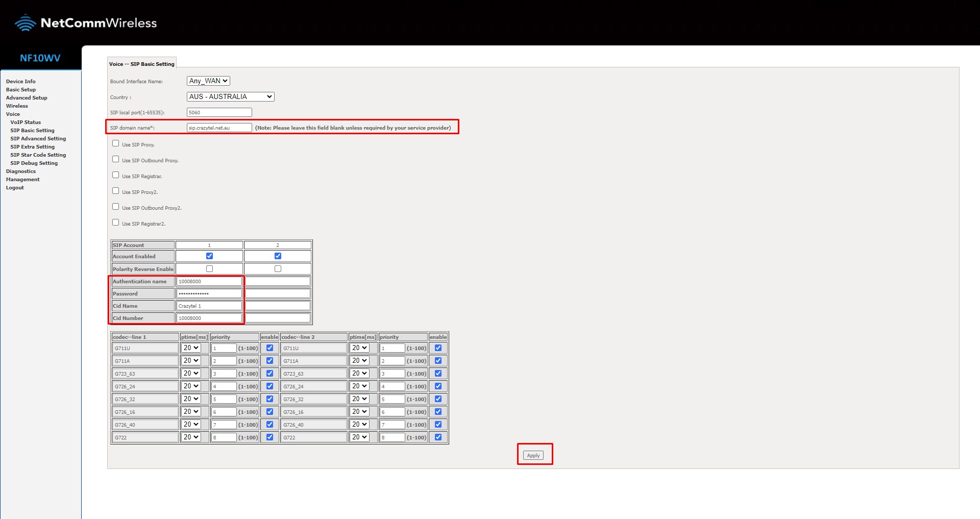Toggle enable checkbox for line 1 G711U

tap(269, 348)
